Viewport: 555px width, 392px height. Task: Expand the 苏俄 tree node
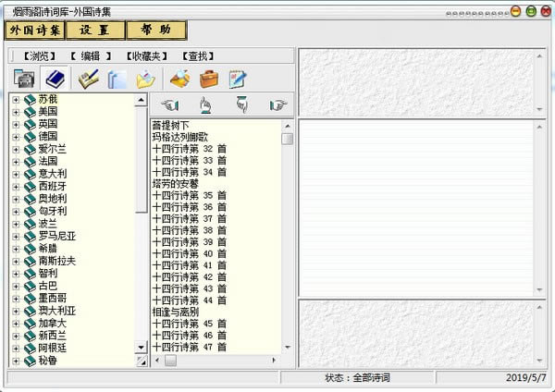pos(16,99)
